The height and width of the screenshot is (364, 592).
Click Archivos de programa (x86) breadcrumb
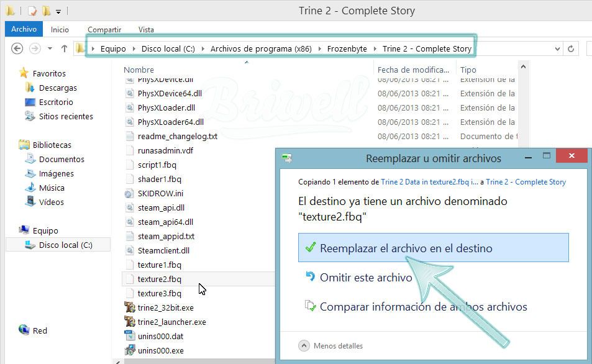261,48
